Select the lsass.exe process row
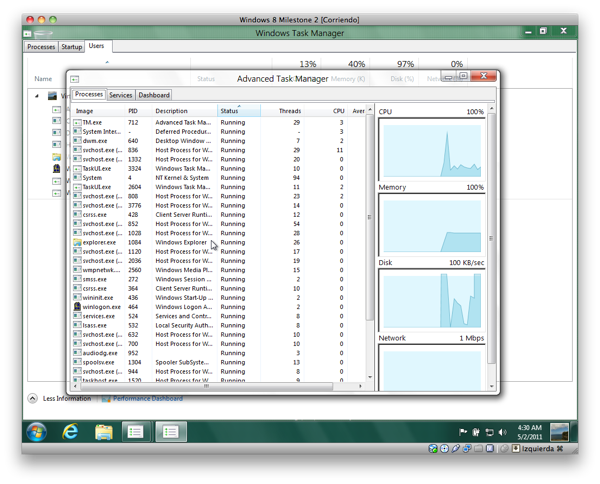 219,325
